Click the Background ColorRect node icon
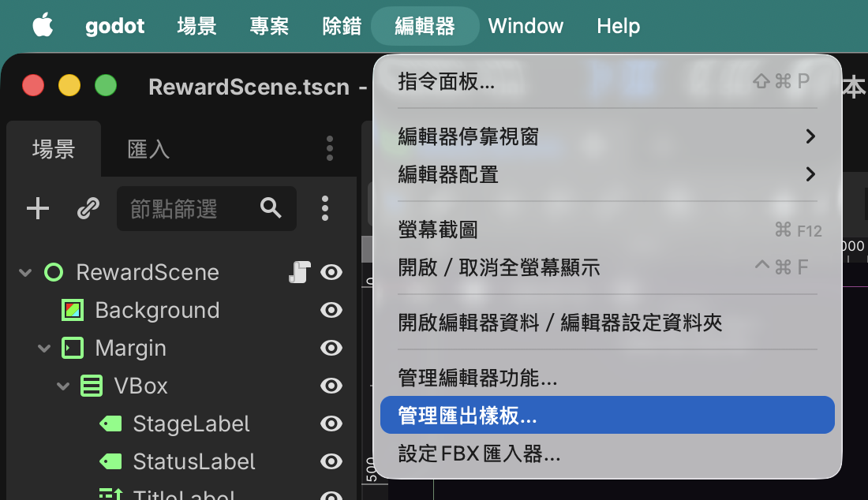This screenshot has width=868, height=500. pos(73,310)
